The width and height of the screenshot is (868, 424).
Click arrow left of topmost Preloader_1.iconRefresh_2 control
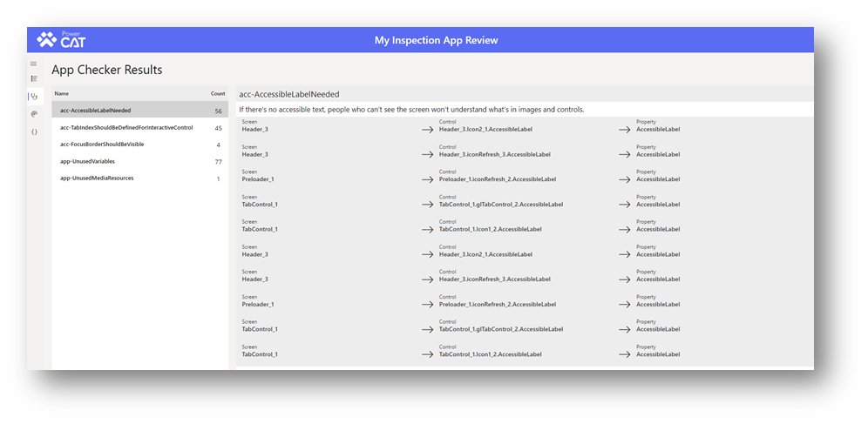click(427, 179)
